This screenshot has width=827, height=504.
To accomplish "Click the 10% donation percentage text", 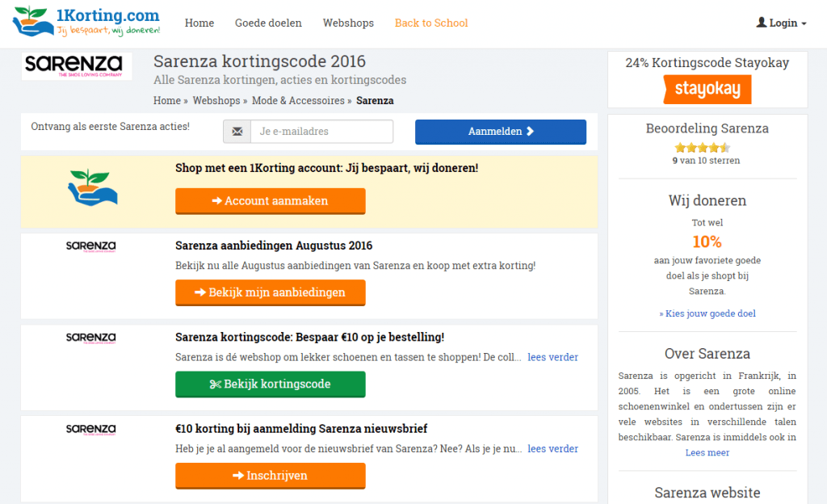I will (707, 241).
